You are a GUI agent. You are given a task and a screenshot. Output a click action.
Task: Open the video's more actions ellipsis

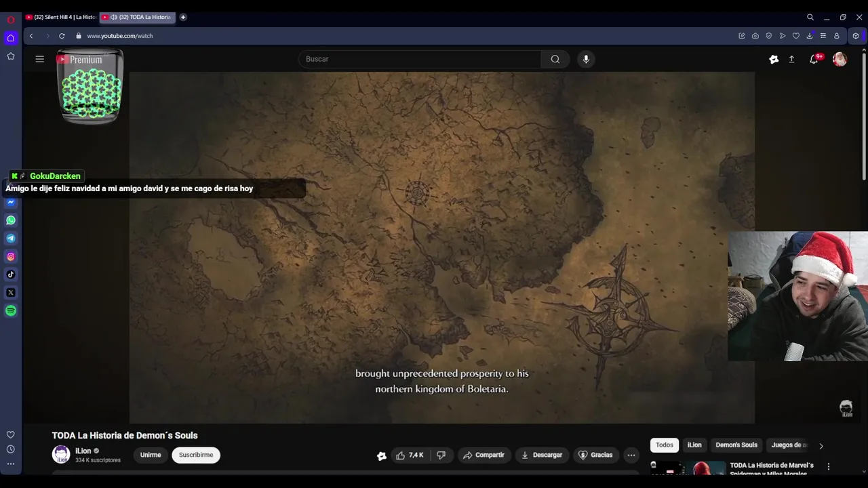pos(631,455)
